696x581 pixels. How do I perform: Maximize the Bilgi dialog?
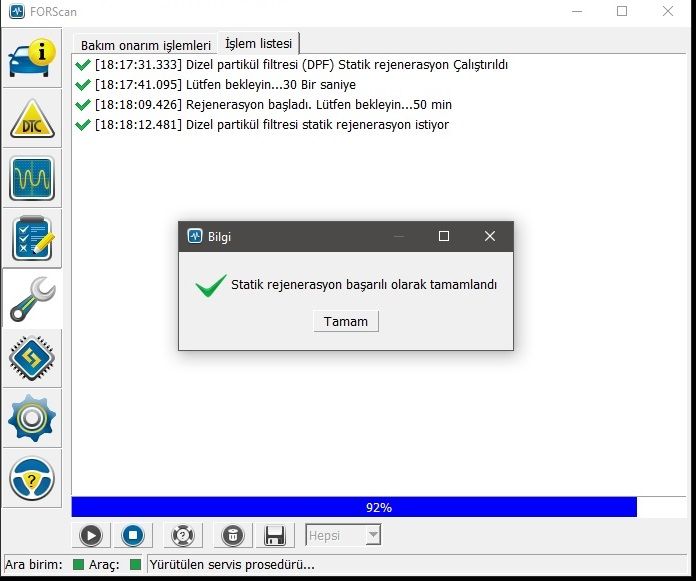point(443,236)
